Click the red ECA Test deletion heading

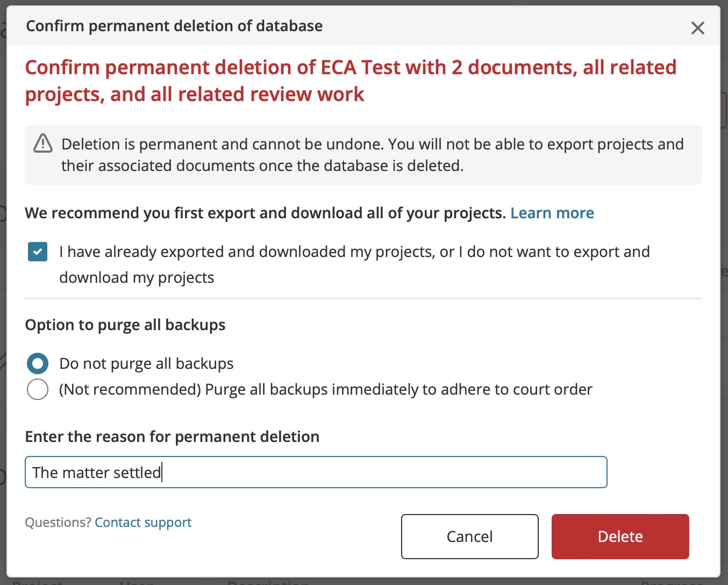tap(351, 81)
